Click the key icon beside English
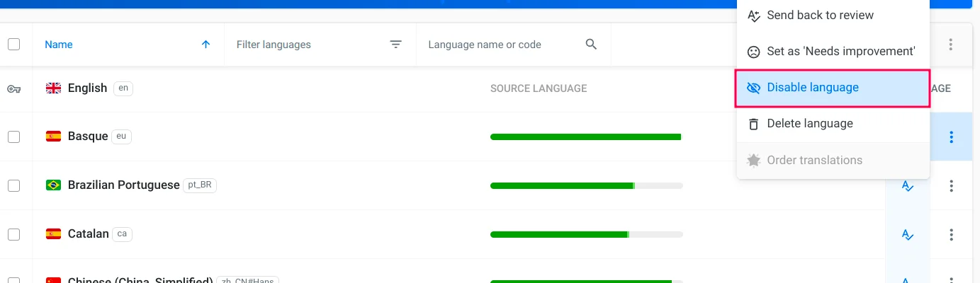The height and width of the screenshot is (283, 980). pyautogui.click(x=13, y=88)
